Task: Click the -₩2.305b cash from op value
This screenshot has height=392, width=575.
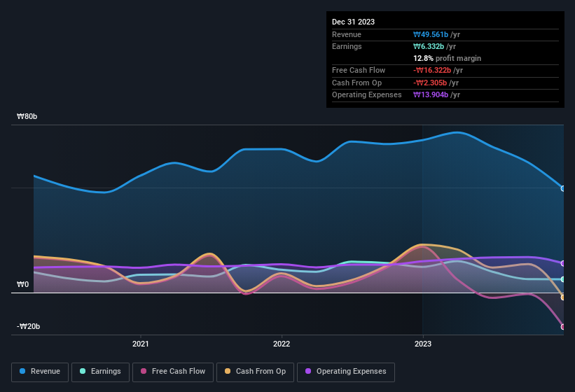Action: point(430,83)
